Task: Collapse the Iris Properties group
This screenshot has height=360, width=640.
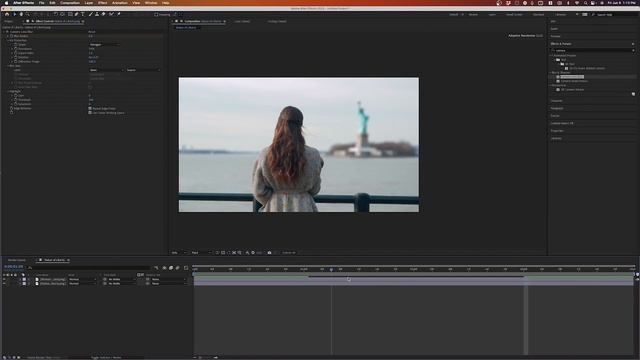Action: pos(8,40)
